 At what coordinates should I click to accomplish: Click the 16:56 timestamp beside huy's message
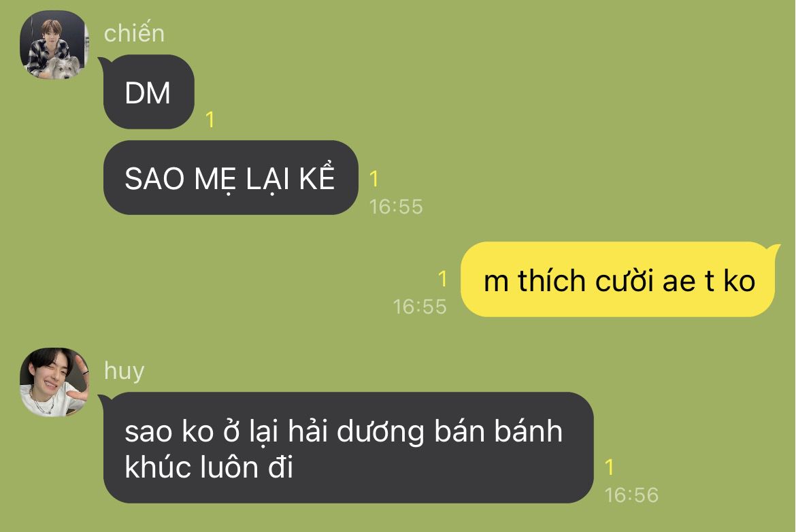pyautogui.click(x=631, y=495)
